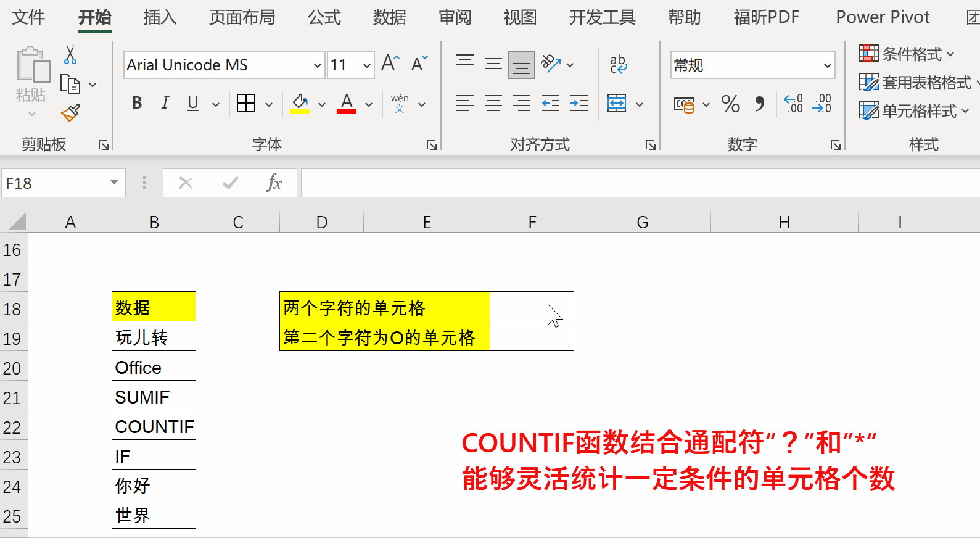Image resolution: width=980 pixels, height=538 pixels.
Task: Click the increase decimal places icon
Action: (x=793, y=103)
